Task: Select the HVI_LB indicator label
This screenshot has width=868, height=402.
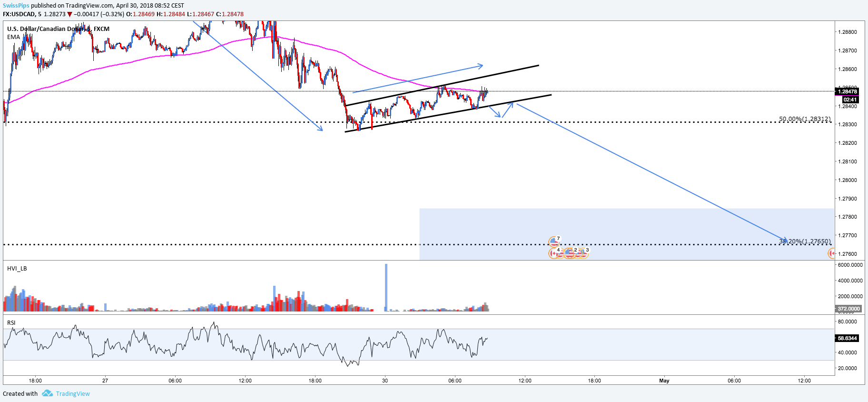Action: [17, 269]
